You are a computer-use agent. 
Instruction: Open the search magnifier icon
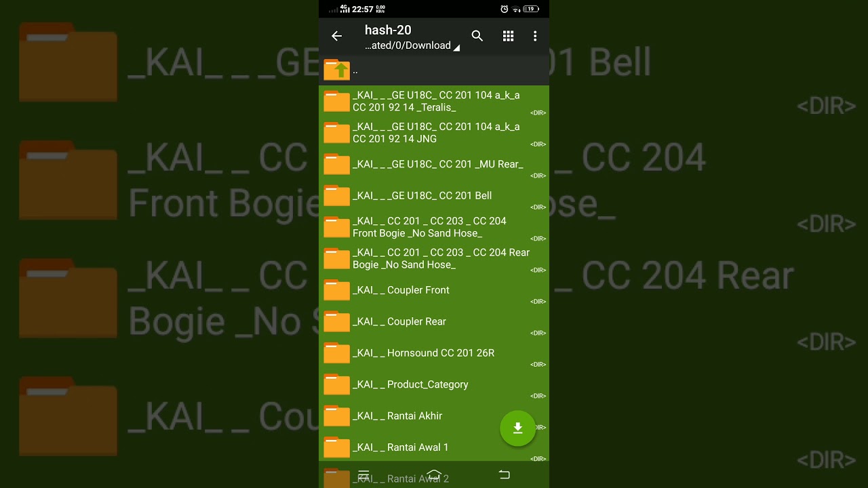click(x=477, y=36)
